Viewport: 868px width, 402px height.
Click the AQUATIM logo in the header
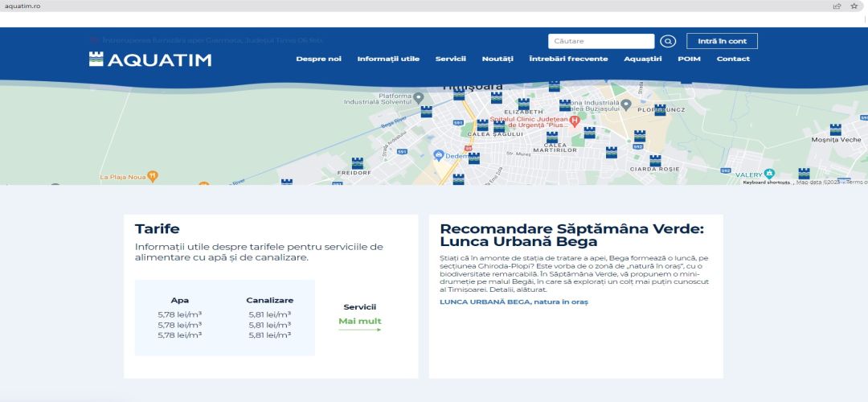pos(150,59)
